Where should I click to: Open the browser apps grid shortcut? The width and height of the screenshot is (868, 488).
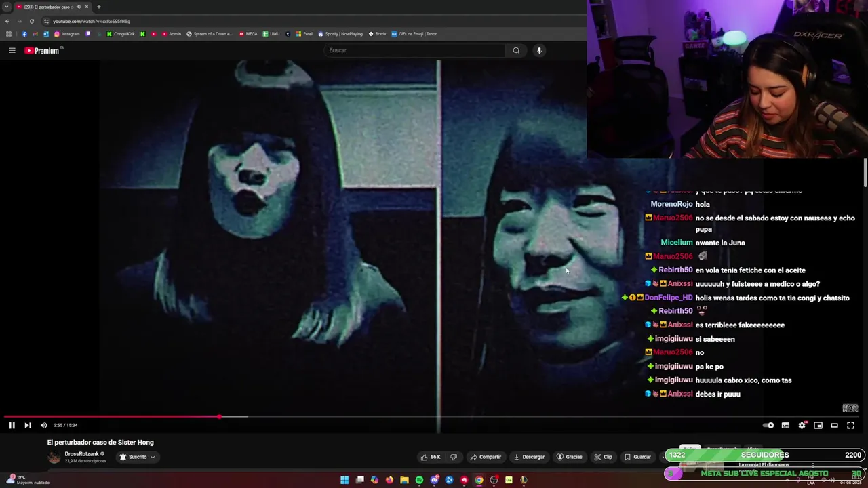coord(8,34)
